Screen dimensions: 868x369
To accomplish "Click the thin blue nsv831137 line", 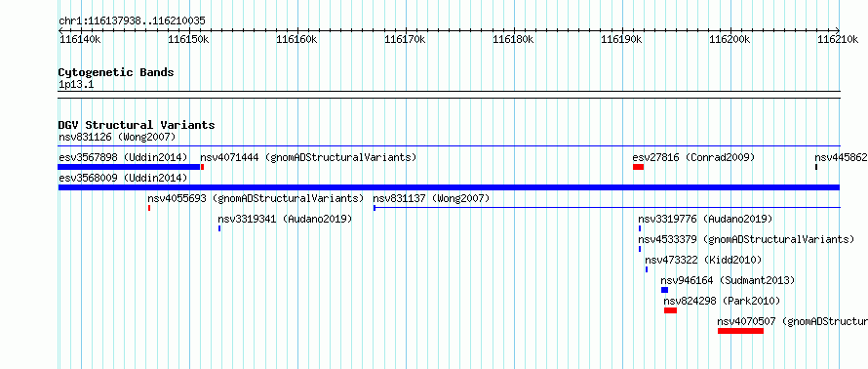I will (x=608, y=208).
